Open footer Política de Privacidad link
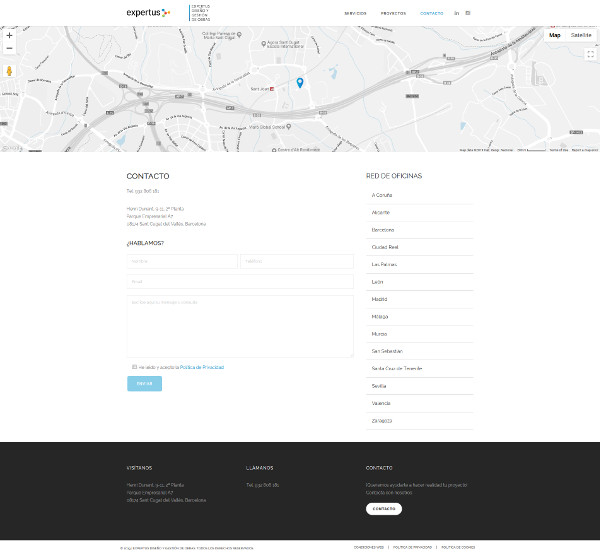 tap(412, 548)
